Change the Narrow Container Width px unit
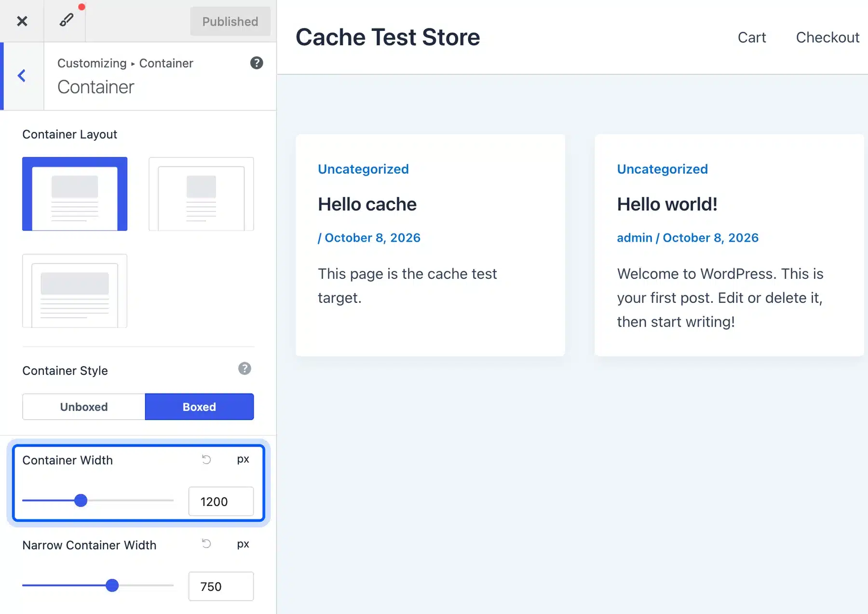 click(243, 545)
